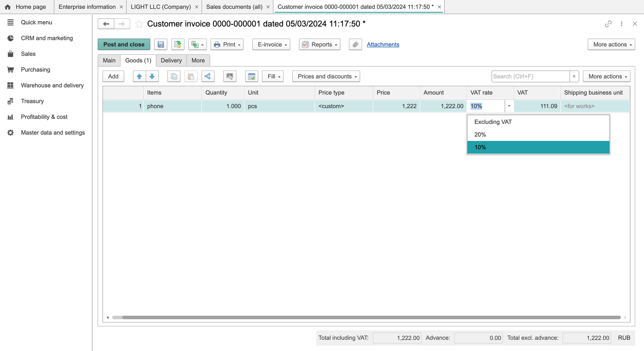Screen dimensions: 644x351
Task: Expand the E-invoice dropdown
Action: tap(271, 44)
